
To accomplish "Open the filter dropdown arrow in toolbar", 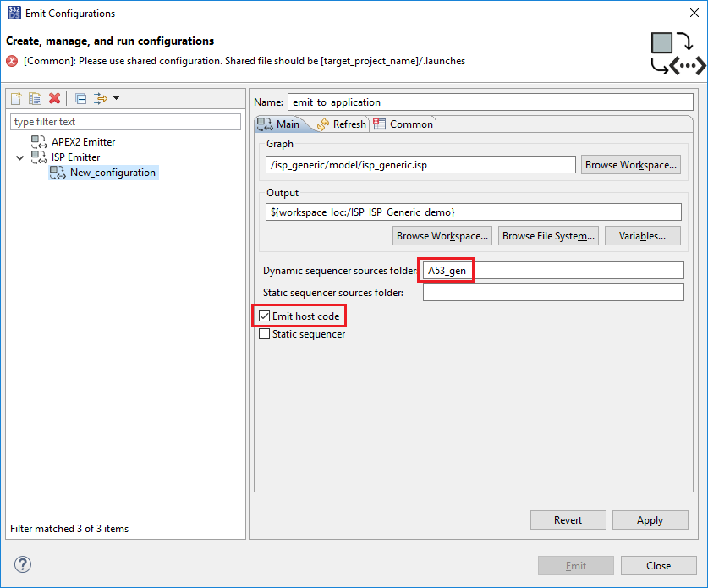I will click(116, 98).
